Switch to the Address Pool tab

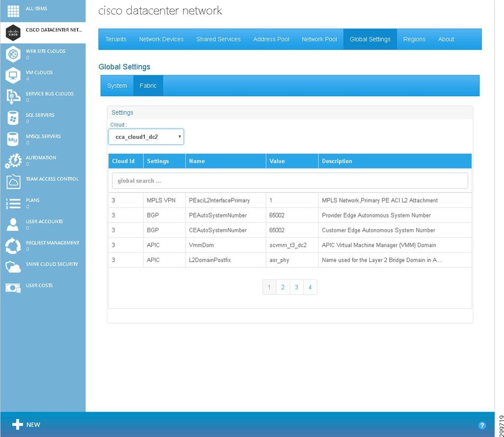pos(271,39)
